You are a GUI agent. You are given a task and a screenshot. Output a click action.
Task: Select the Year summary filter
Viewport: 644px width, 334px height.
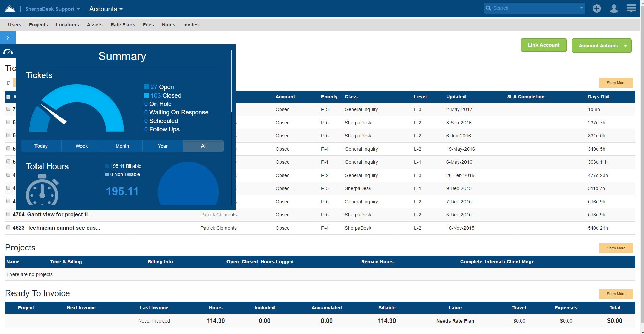pos(163,146)
